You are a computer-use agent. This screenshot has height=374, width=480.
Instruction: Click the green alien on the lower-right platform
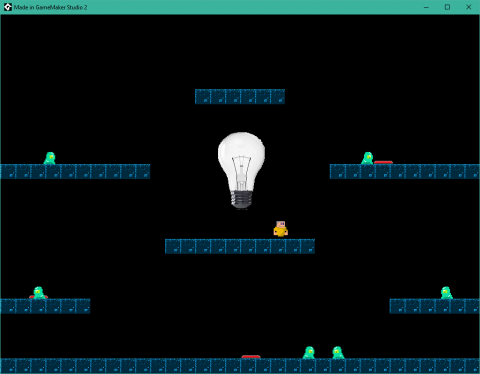[x=446, y=293]
